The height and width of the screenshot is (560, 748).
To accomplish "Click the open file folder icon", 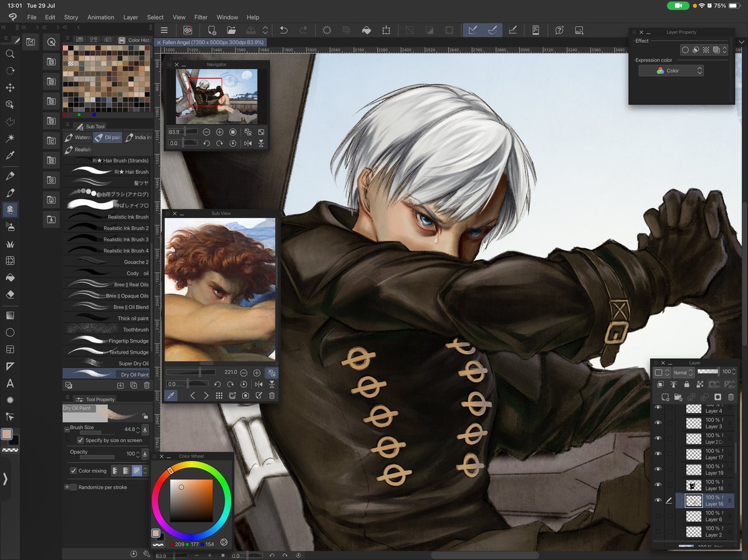I will click(x=231, y=30).
